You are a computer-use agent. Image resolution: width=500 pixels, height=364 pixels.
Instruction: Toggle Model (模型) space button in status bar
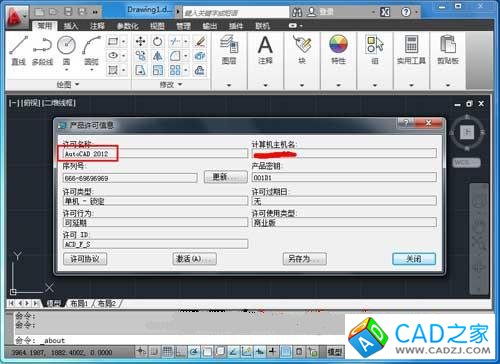pyautogui.click(x=335, y=352)
